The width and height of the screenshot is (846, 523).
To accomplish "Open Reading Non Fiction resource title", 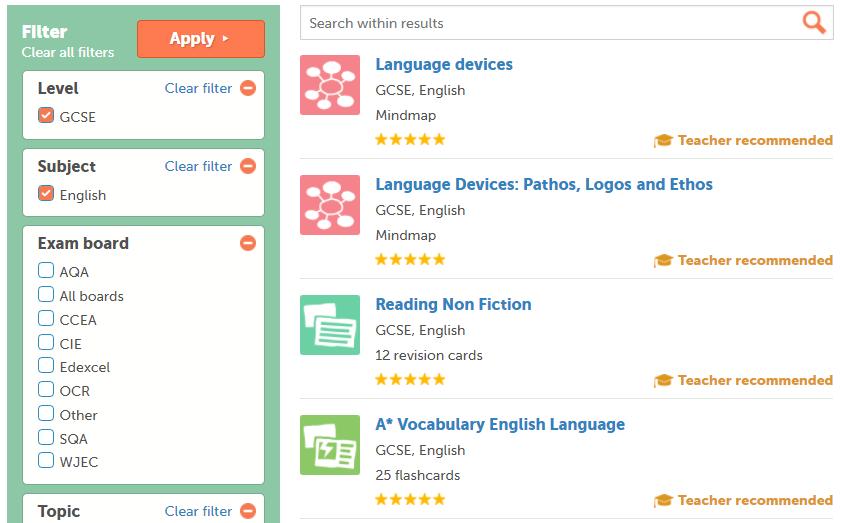I will coord(453,304).
